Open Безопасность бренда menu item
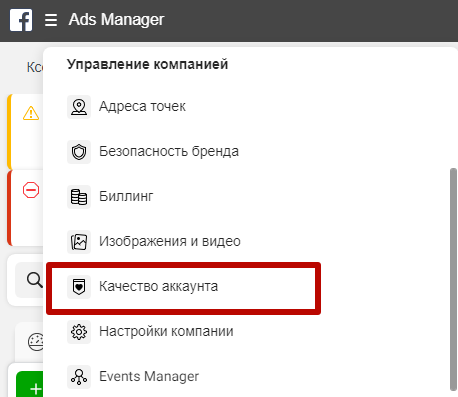The width and height of the screenshot is (458, 397). pyautogui.click(x=169, y=152)
